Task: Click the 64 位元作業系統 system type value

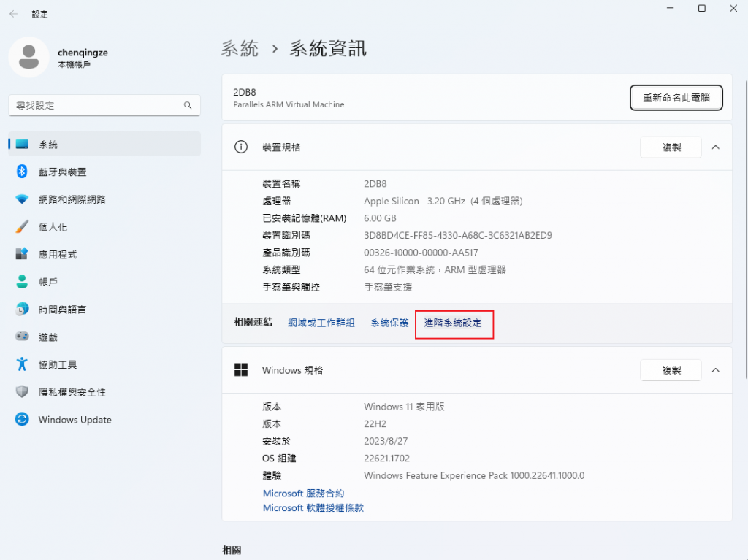Action: 435,270
